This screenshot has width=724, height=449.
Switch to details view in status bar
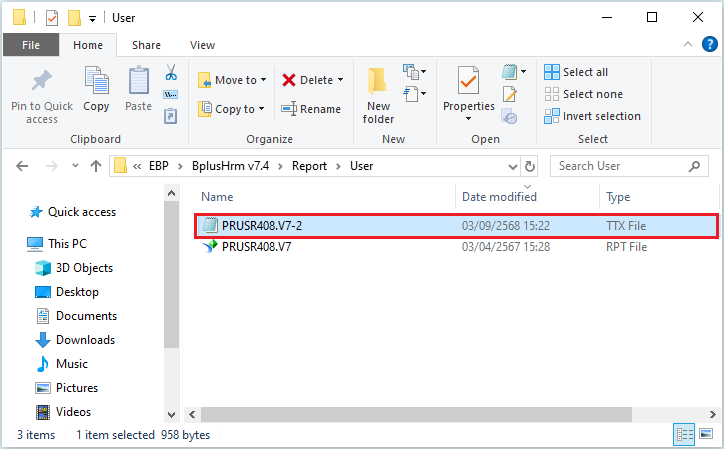pos(685,435)
